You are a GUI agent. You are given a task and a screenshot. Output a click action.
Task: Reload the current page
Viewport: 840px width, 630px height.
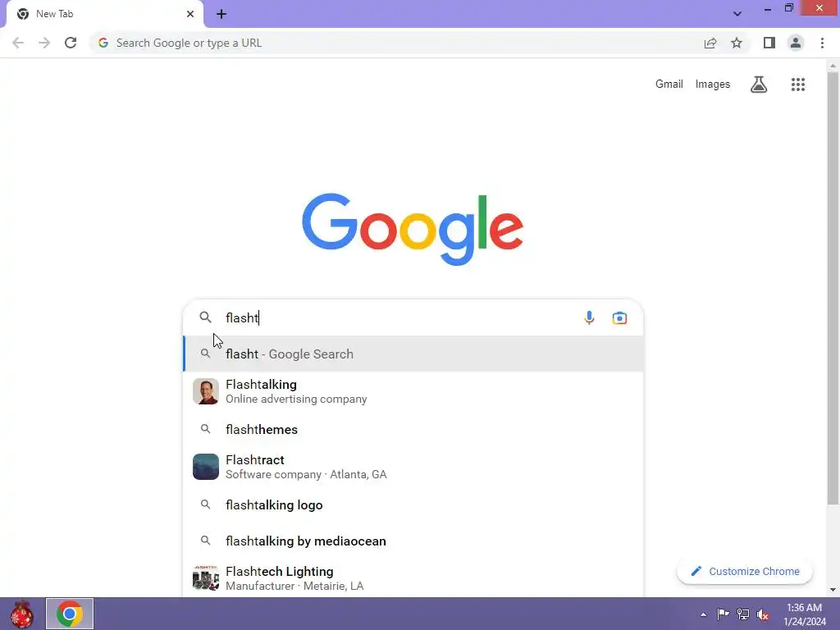coord(71,43)
